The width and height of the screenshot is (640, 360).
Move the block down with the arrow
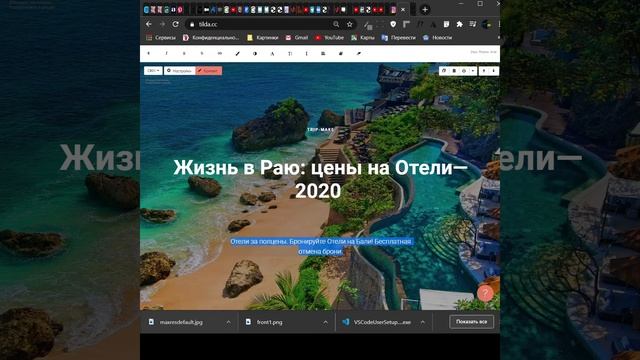point(493,71)
